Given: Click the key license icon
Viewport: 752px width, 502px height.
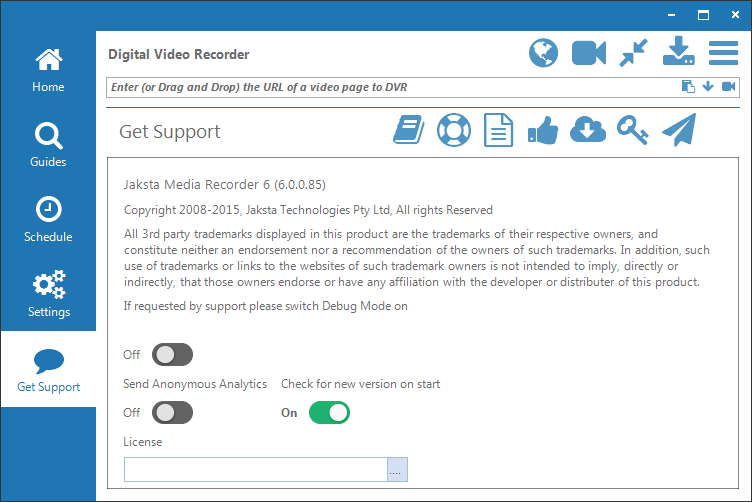Looking at the screenshot, I should 633,130.
